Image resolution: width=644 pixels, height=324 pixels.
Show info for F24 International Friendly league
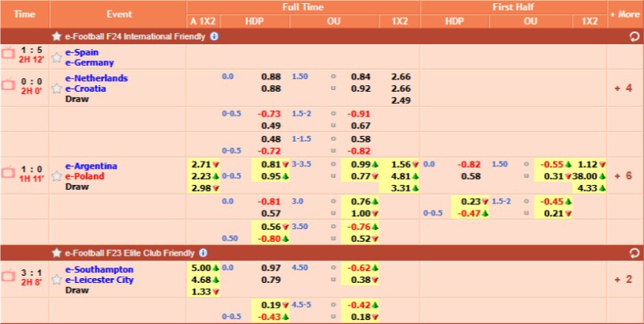pyautogui.click(x=213, y=36)
